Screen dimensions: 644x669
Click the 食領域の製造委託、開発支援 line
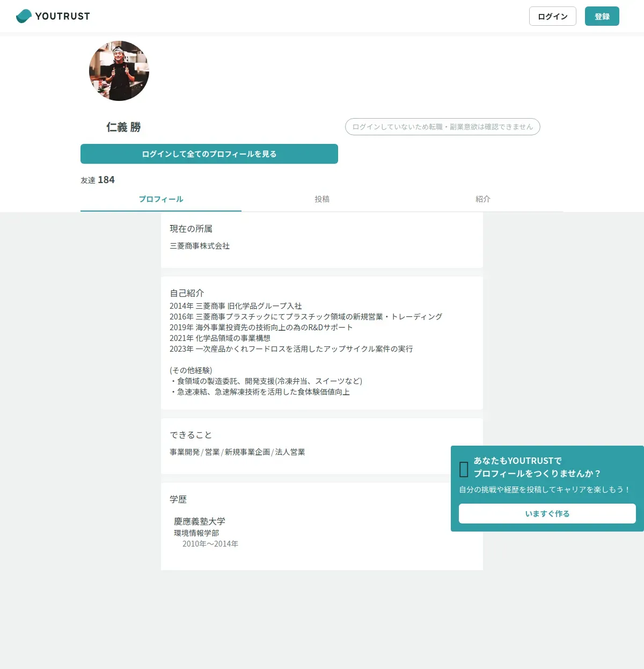(x=266, y=381)
